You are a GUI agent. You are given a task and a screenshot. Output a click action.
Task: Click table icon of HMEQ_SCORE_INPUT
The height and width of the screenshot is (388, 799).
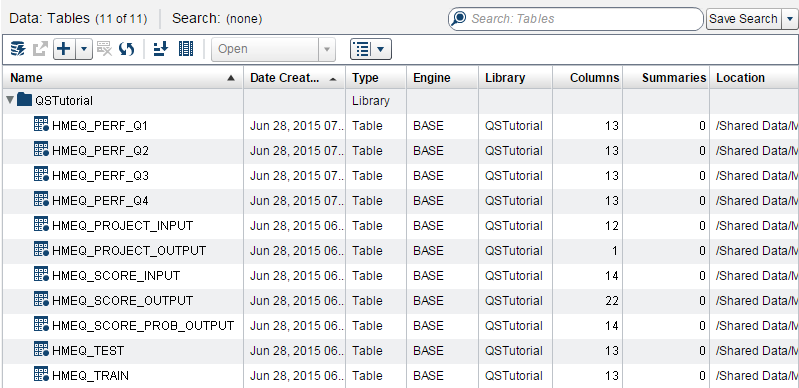41,275
